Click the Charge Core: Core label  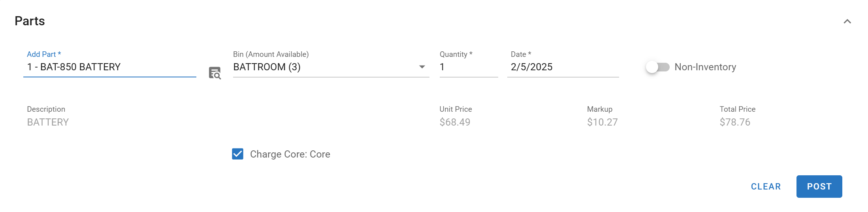pos(290,154)
